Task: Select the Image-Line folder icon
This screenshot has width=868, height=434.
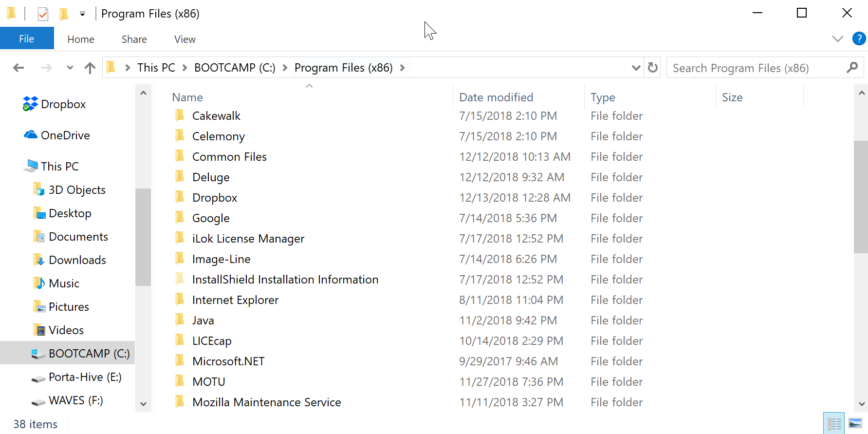Action: (x=180, y=259)
